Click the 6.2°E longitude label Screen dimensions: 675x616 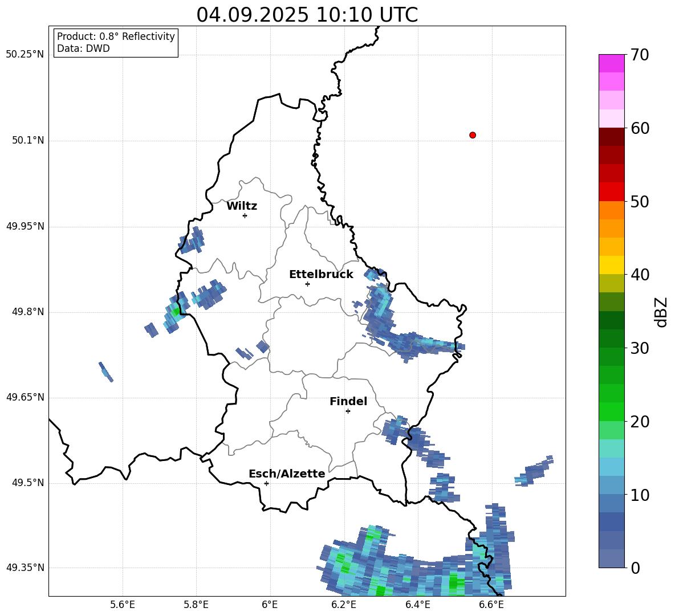tap(344, 605)
